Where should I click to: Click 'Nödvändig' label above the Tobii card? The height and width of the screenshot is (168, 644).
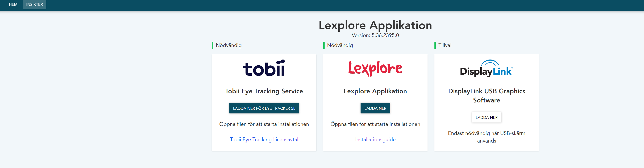click(229, 45)
